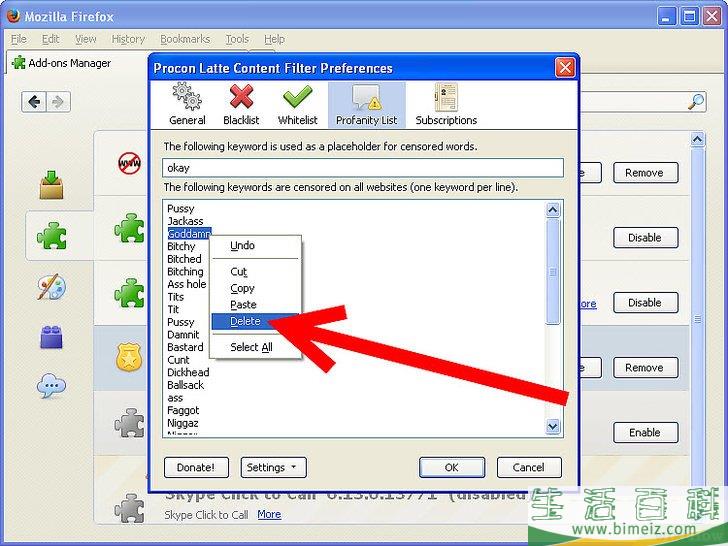The width and height of the screenshot is (728, 546).
Task: Go back with the Add-ons Manager back arrow
Action: tap(34, 102)
